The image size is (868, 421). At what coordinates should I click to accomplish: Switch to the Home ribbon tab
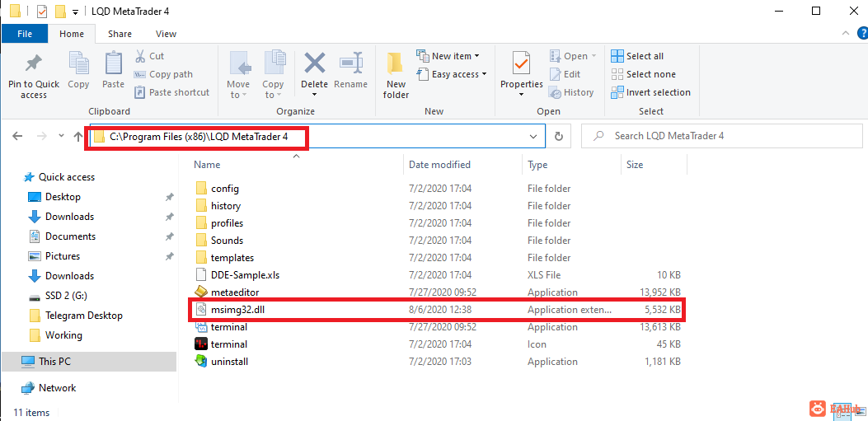(x=72, y=34)
